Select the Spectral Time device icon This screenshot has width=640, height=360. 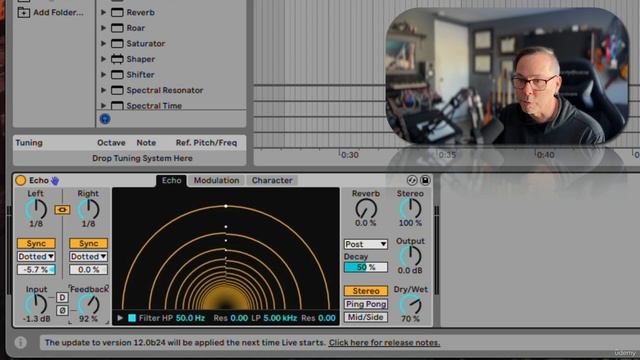pyautogui.click(x=117, y=106)
